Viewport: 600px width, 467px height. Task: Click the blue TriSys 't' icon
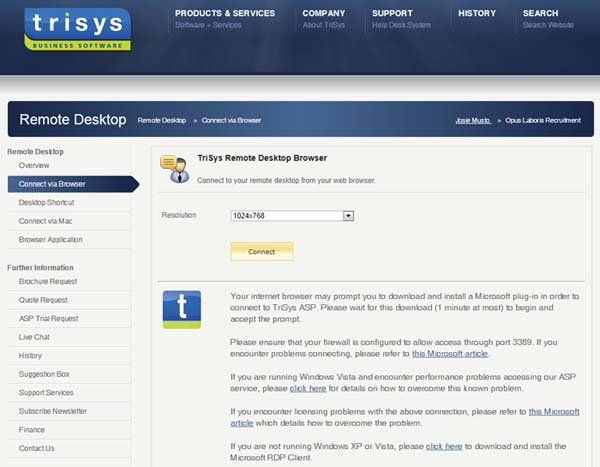pos(182,309)
